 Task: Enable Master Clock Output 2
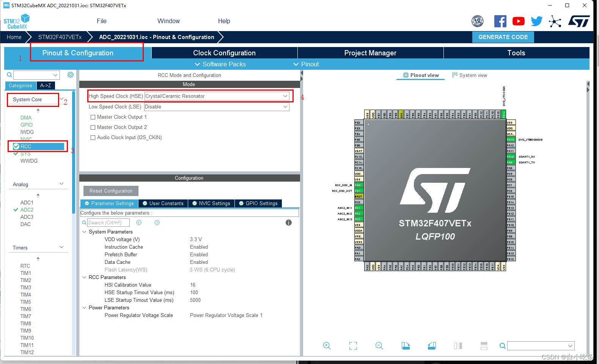point(93,127)
